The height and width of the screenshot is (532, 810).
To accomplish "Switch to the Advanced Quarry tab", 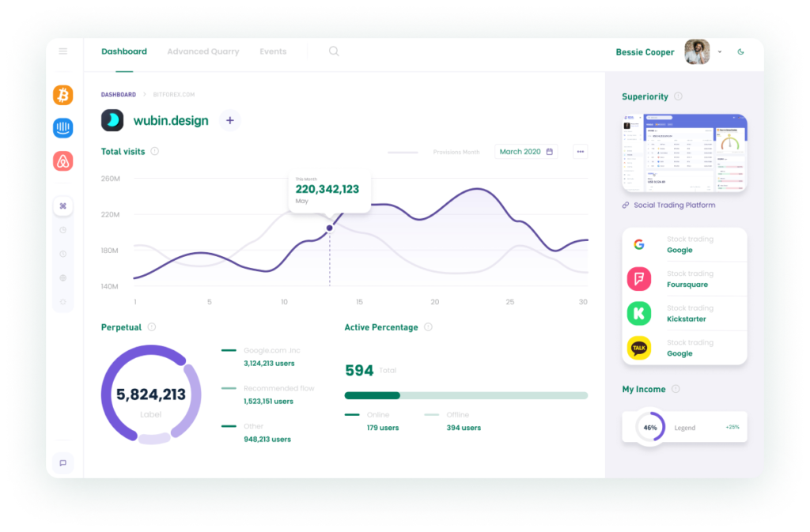I will pos(203,51).
